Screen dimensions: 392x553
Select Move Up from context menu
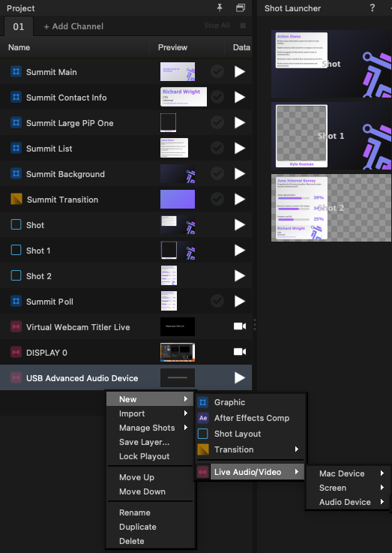151,477
